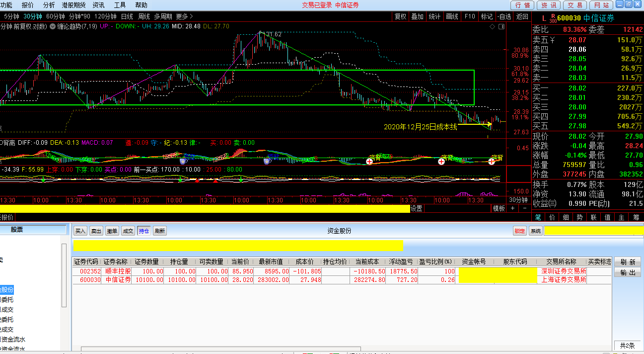The height and width of the screenshot is (354, 644).
Task: Open the 帮助 menu
Action: pyautogui.click(x=141, y=5)
